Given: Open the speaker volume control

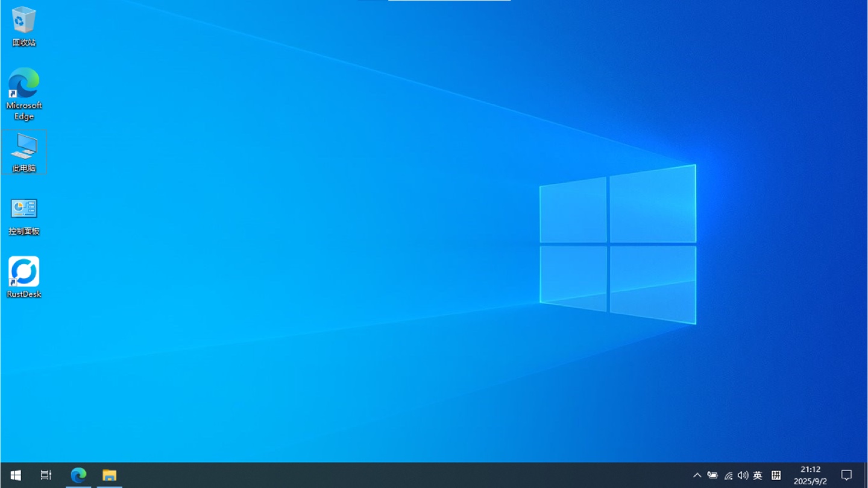Looking at the screenshot, I should pyautogui.click(x=743, y=475).
